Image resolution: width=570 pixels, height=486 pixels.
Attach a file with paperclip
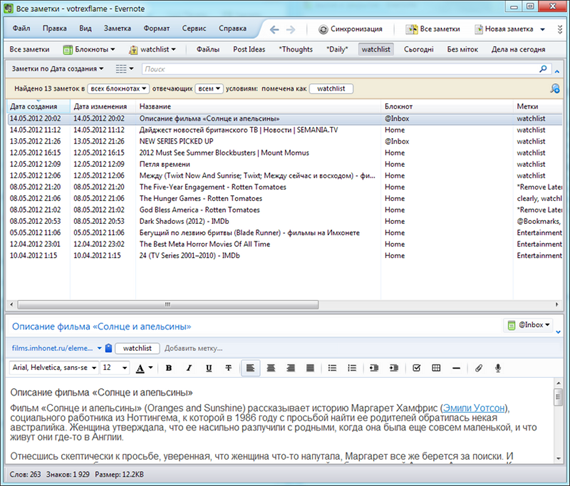478,368
